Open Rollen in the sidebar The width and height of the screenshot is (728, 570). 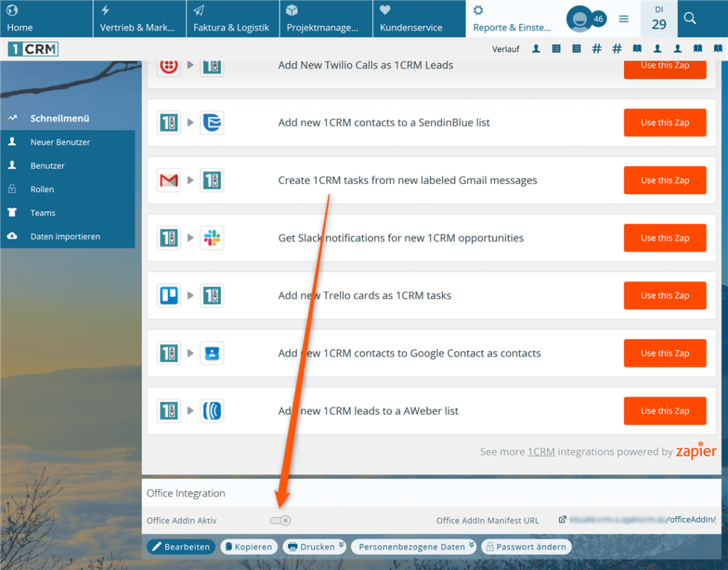coord(42,189)
